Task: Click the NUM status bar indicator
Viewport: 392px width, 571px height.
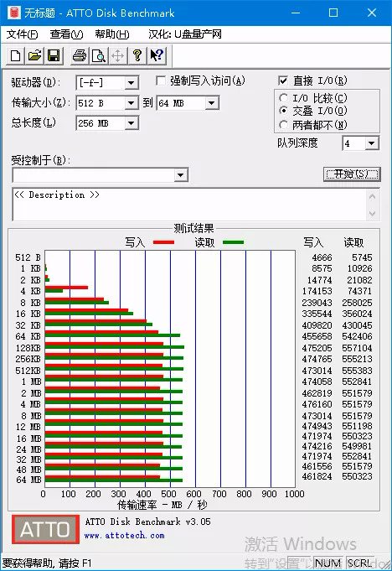Action: pos(328,563)
